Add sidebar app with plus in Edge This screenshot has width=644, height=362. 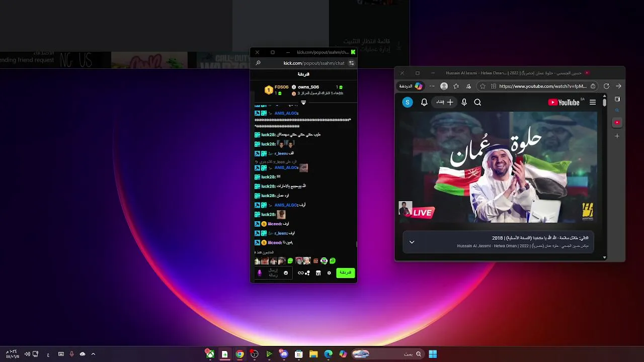tap(617, 136)
